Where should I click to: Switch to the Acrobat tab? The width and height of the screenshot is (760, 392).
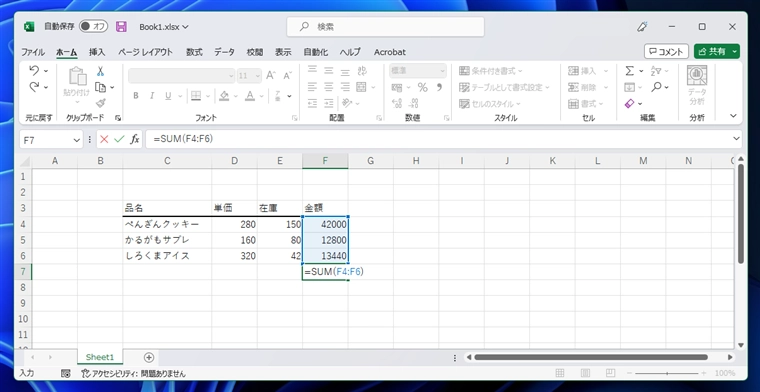point(390,52)
